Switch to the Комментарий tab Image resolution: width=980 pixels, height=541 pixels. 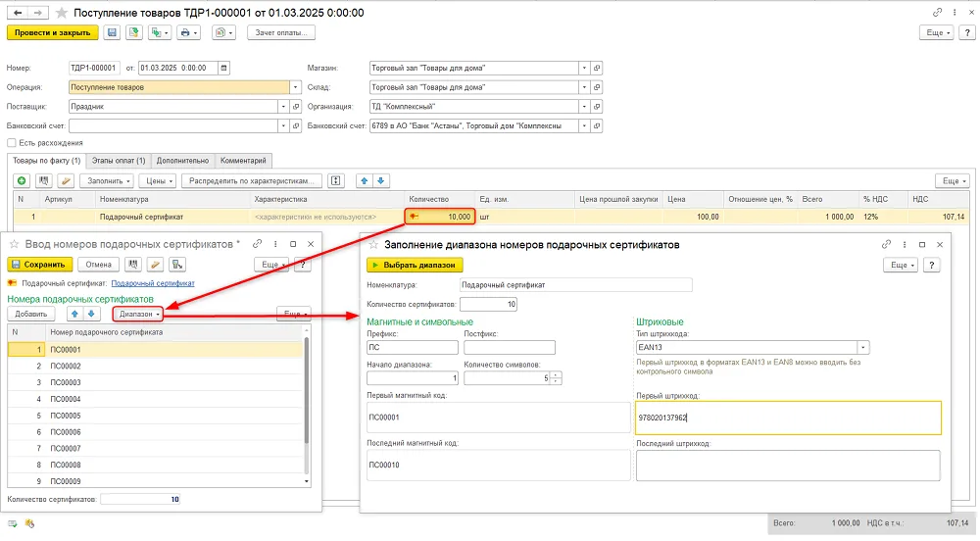click(243, 161)
